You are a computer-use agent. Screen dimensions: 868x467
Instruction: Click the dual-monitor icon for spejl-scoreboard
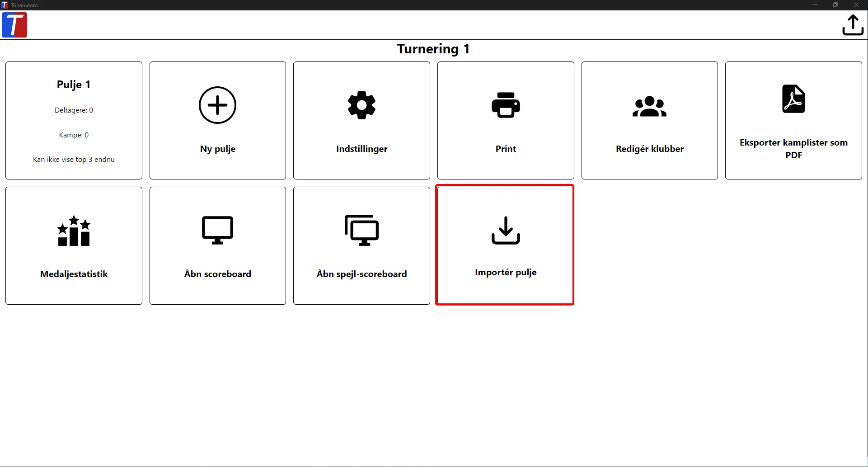point(361,230)
